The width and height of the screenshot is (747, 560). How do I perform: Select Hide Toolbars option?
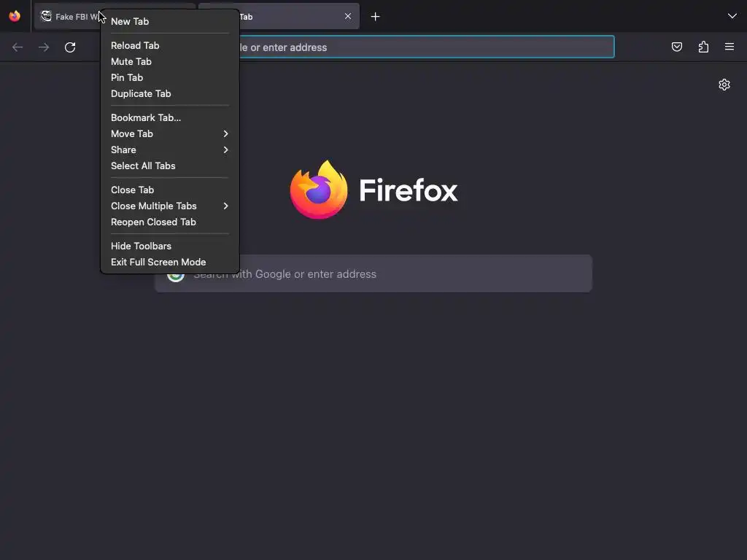[169, 246]
